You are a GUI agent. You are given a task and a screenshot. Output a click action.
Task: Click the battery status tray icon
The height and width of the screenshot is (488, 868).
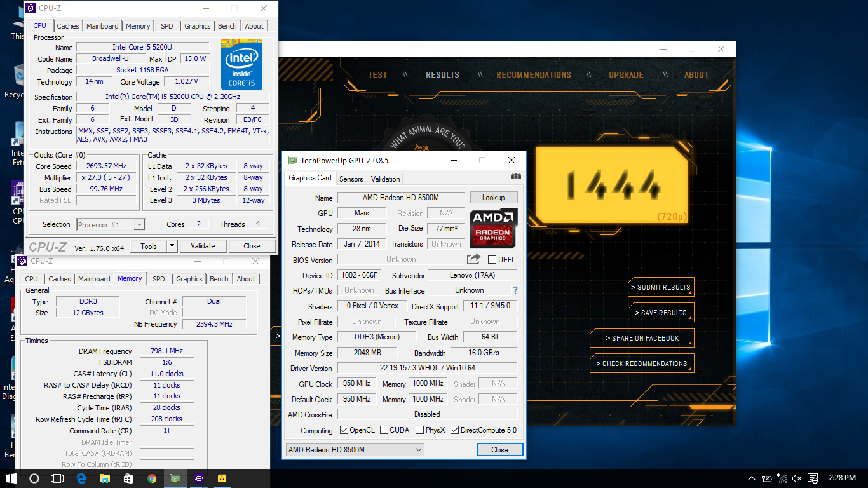tap(767, 478)
